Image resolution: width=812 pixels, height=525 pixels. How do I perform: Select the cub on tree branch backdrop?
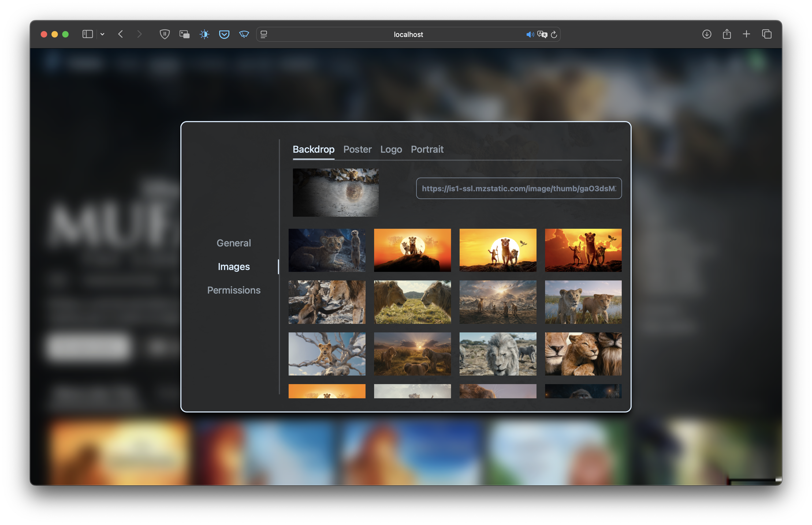(327, 354)
